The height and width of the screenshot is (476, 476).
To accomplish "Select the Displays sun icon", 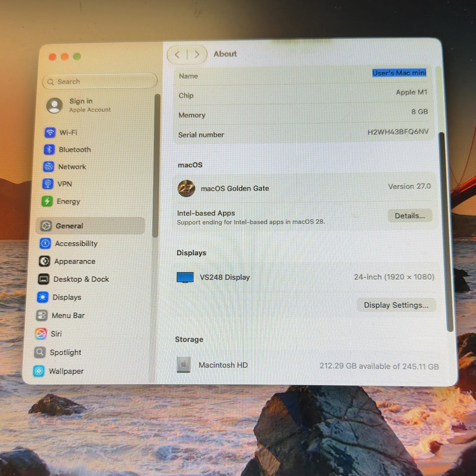I will pyautogui.click(x=43, y=297).
